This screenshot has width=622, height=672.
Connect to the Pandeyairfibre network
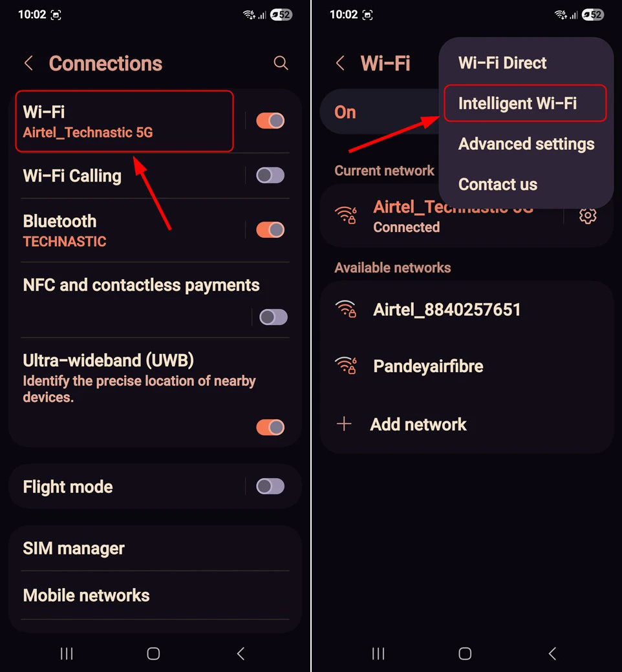point(466,366)
